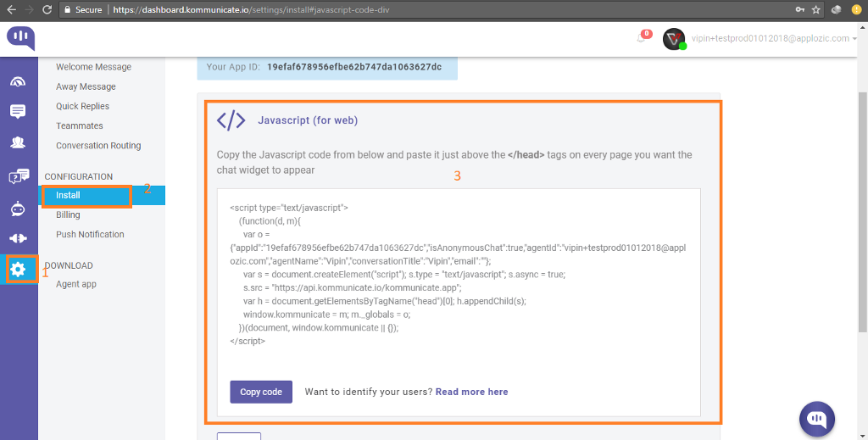
Task: Click the yellow alert icon in browser toolbar
Action: click(856, 9)
